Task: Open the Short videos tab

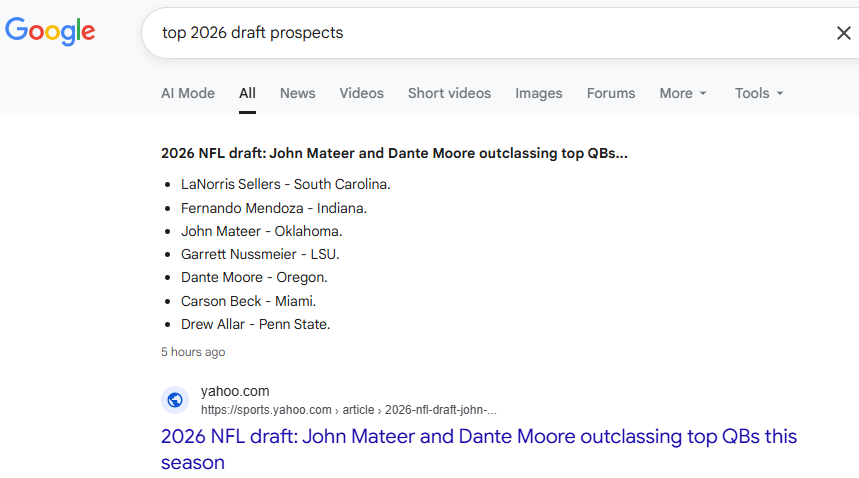Action: [x=449, y=93]
